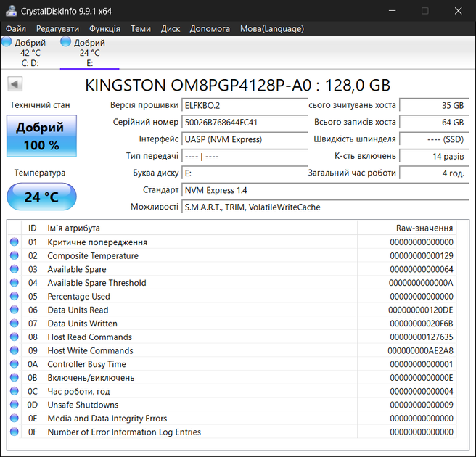Click raw value 00000000120DE

pyautogui.click(x=421, y=310)
